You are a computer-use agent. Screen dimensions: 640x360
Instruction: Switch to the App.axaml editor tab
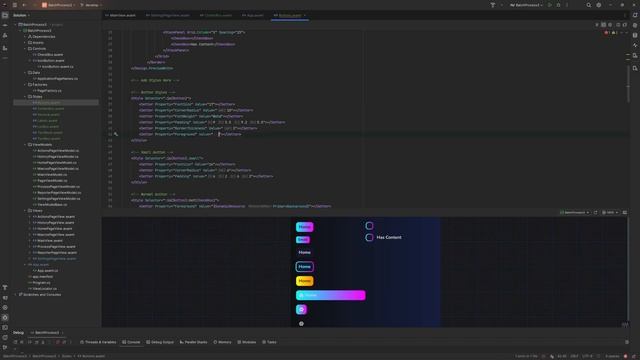pyautogui.click(x=253, y=15)
